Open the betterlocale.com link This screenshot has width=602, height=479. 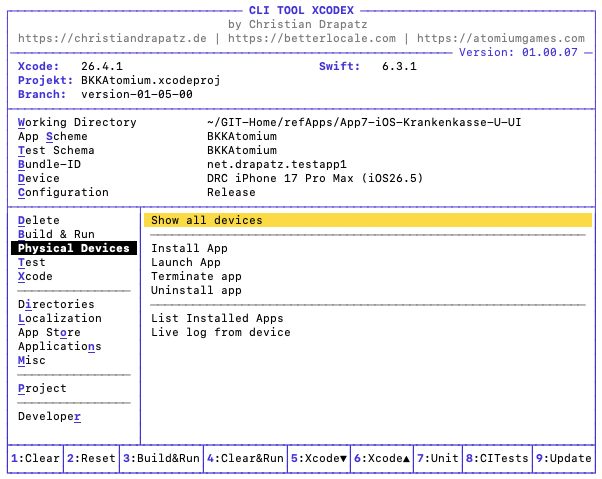[x=312, y=38]
